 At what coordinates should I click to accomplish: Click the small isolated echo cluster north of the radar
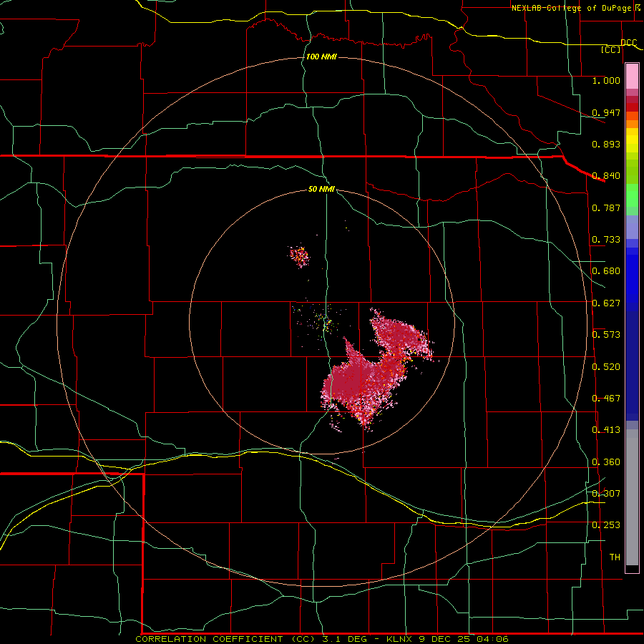tap(300, 256)
